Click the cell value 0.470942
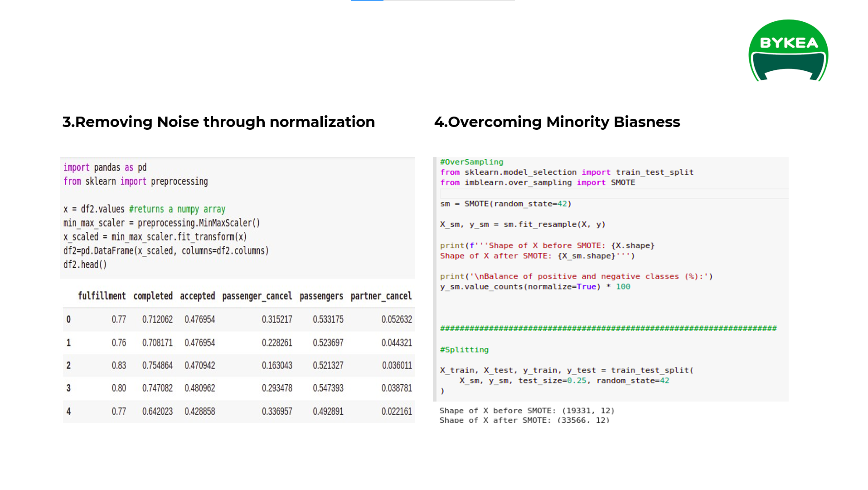 (200, 365)
